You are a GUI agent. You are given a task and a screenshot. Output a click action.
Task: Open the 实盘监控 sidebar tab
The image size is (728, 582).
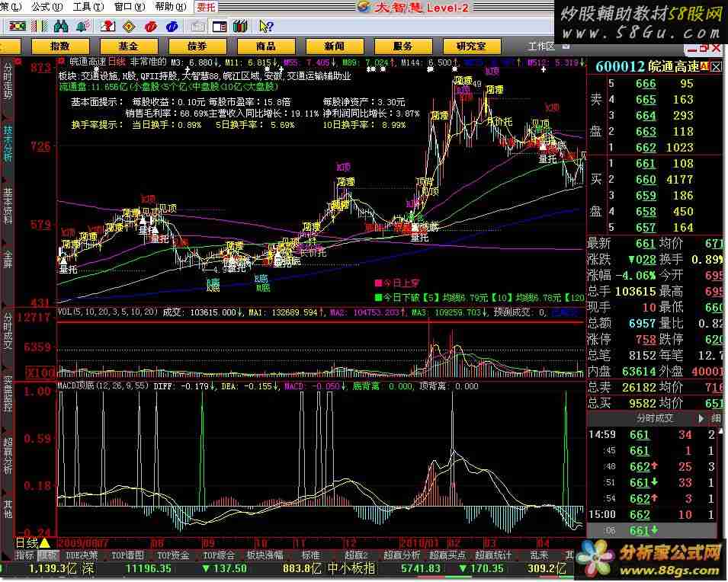(x=8, y=395)
